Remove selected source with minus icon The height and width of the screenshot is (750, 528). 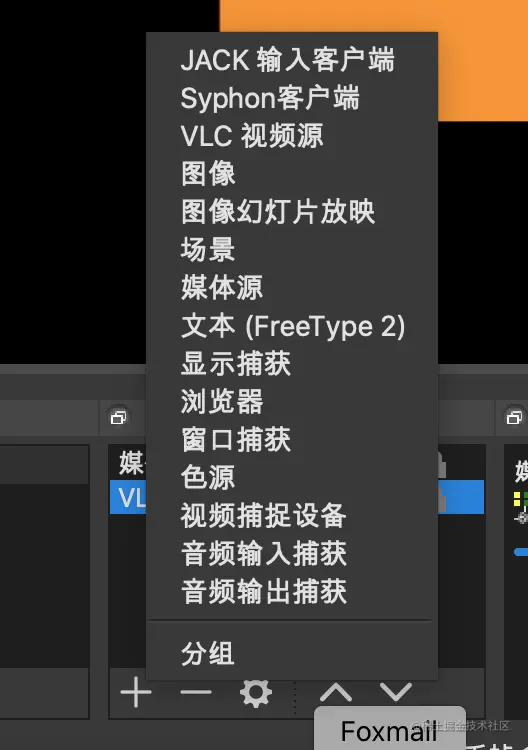click(196, 692)
